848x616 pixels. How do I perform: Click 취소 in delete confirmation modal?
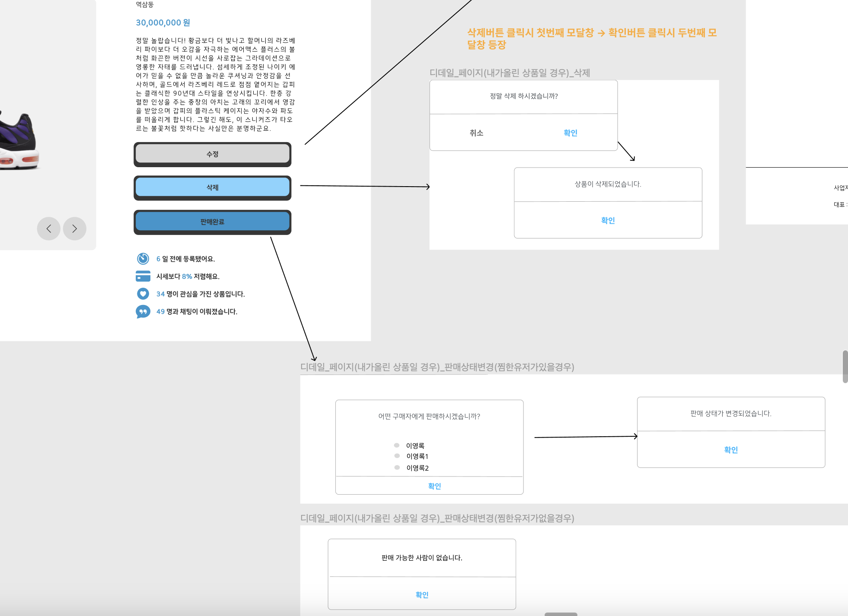[476, 133]
